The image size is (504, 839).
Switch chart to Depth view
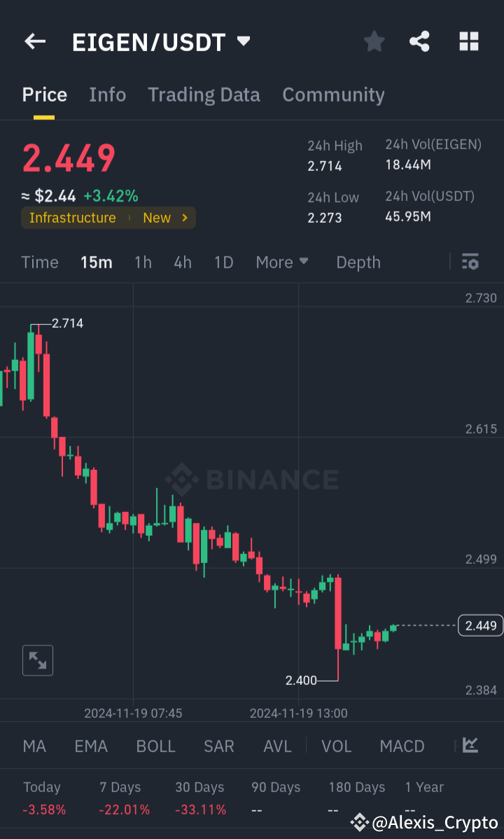(x=358, y=262)
